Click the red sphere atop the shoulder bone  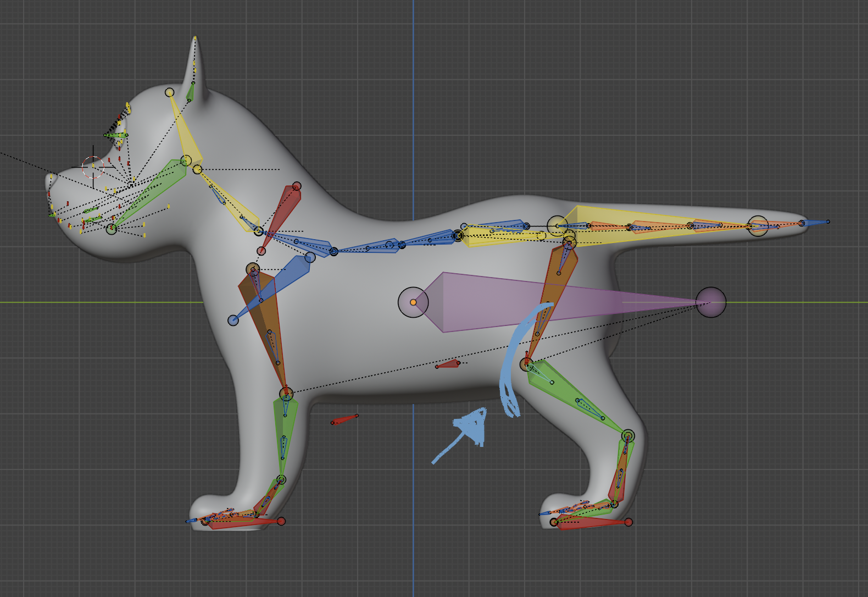[x=297, y=186]
